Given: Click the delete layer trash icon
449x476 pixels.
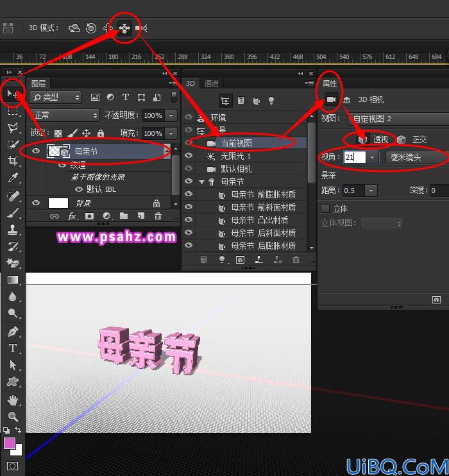Looking at the screenshot, I should tap(158, 216).
